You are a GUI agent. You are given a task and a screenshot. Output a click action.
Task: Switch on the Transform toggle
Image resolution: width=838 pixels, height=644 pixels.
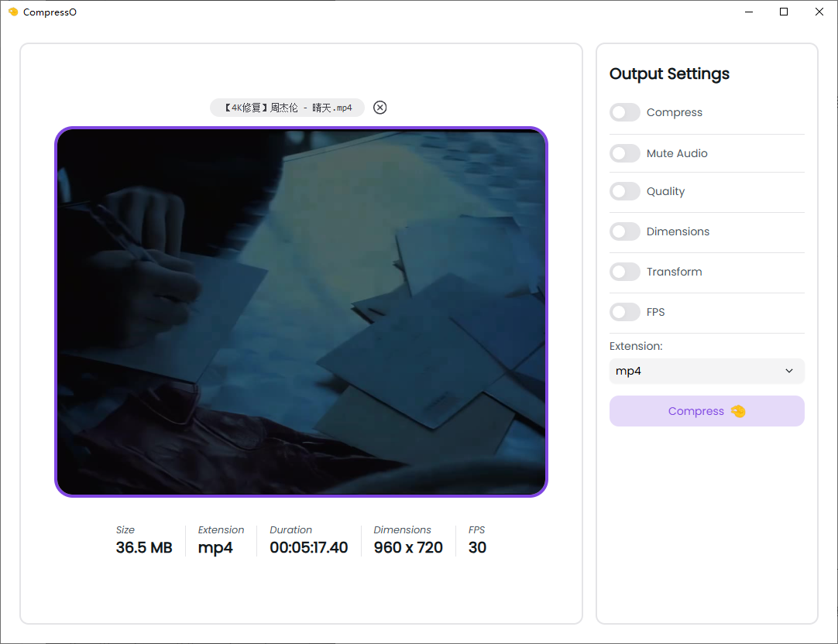click(625, 272)
